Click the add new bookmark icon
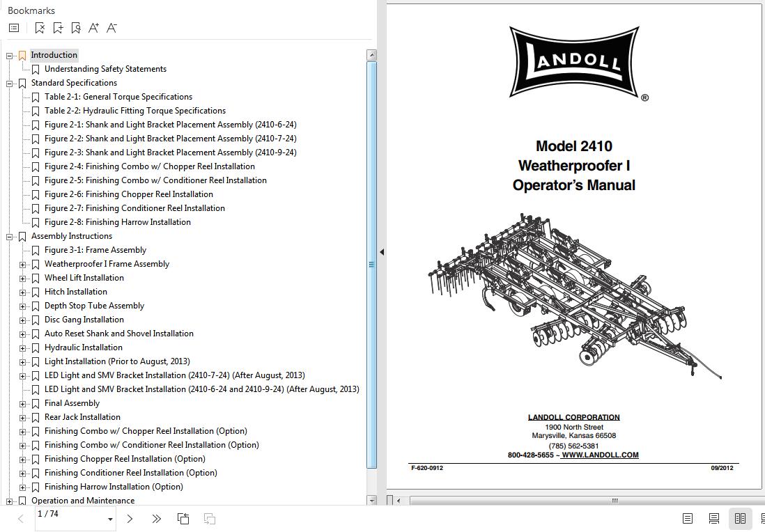The image size is (765, 532). pos(58,28)
